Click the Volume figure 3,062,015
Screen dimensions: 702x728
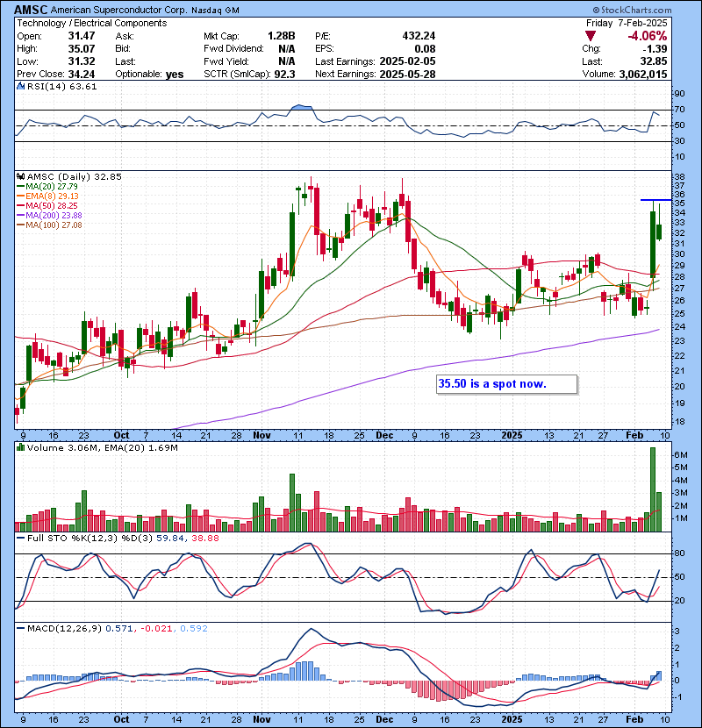[x=643, y=75]
